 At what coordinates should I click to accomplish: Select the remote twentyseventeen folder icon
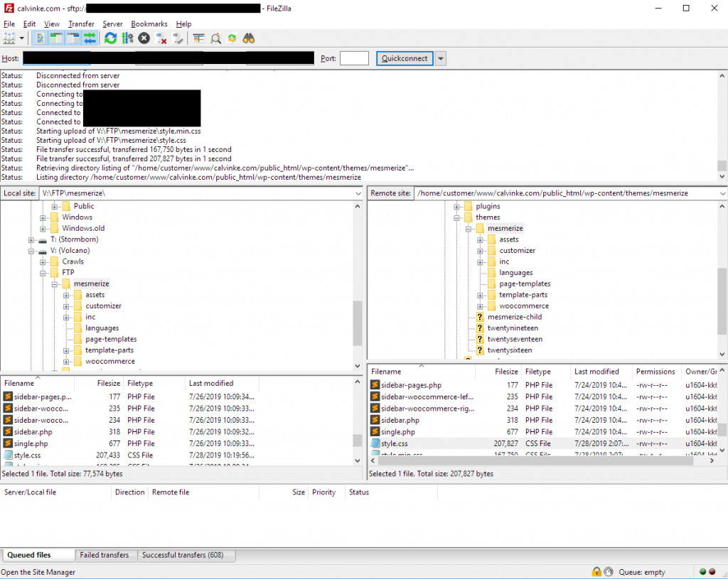(480, 339)
